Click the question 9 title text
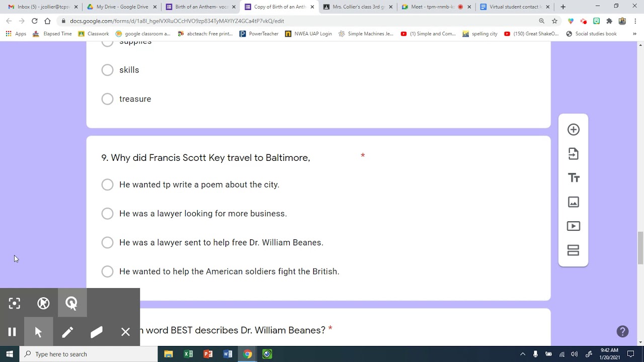644x362 pixels. (206, 158)
